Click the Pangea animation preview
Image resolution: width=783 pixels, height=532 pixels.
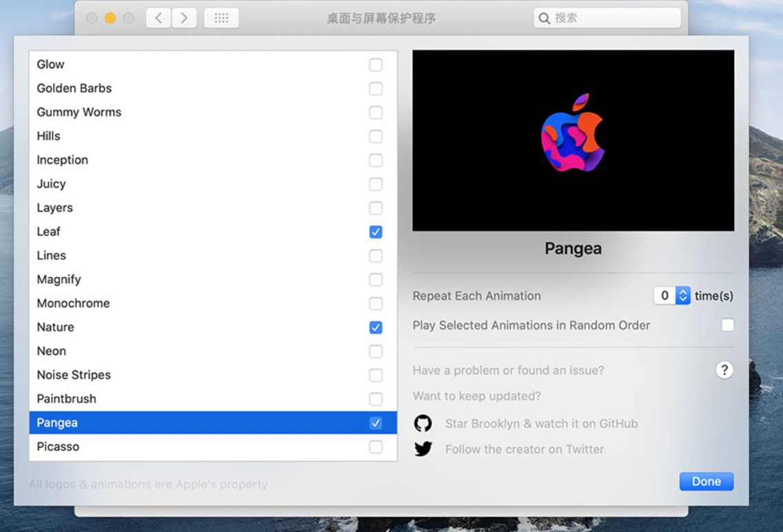[x=573, y=141]
